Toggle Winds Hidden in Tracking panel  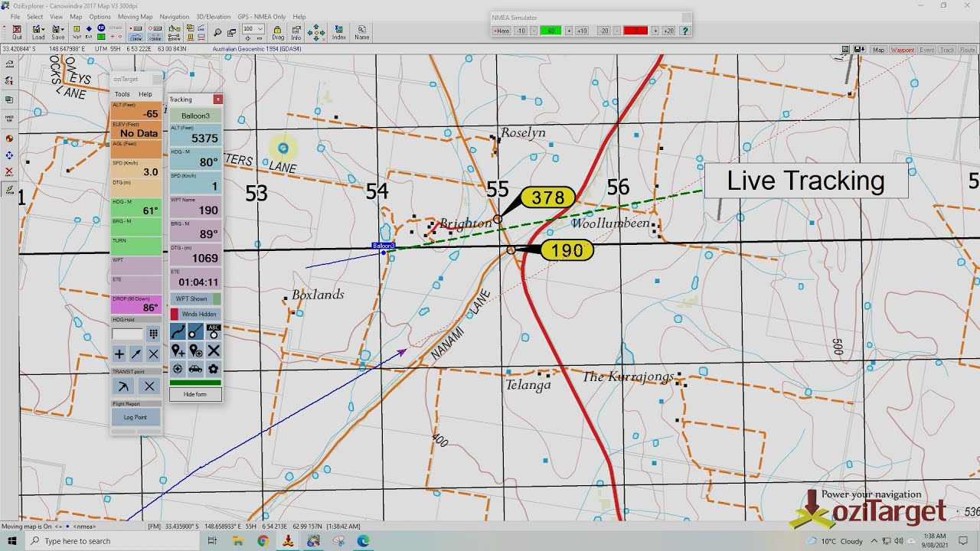(x=195, y=314)
